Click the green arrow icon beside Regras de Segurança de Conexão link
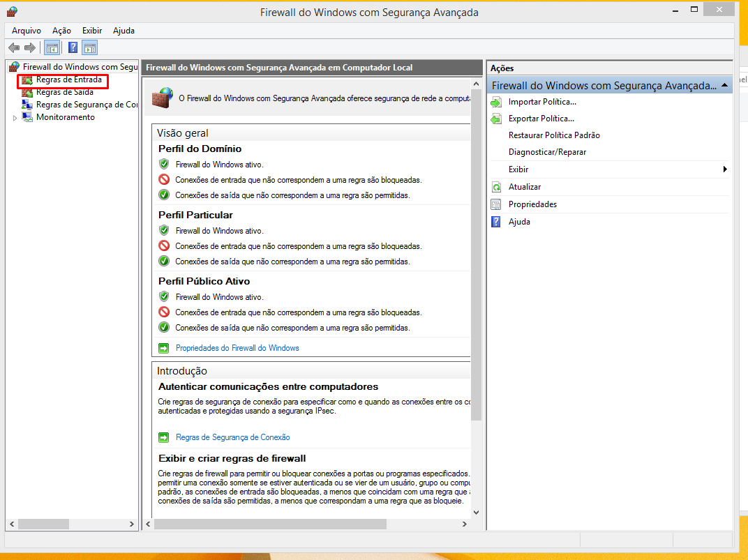The width and height of the screenshot is (748, 560). (x=163, y=437)
